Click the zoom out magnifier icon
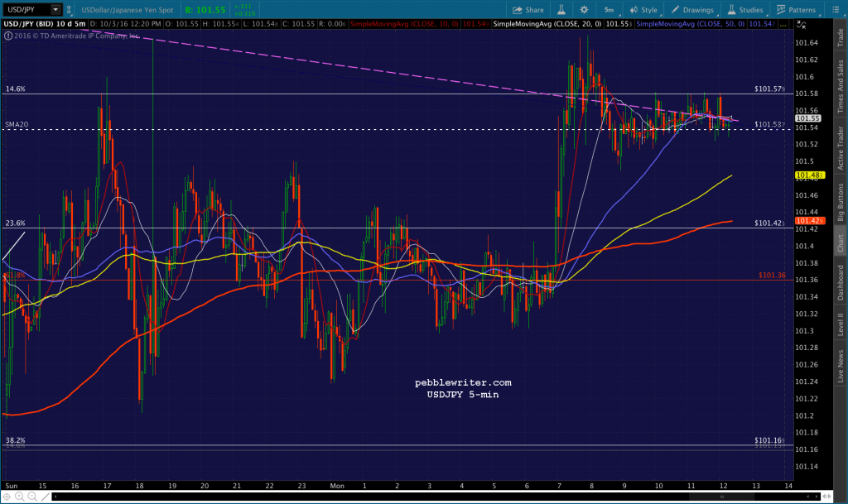This screenshot has width=848, height=504. [x=32, y=497]
